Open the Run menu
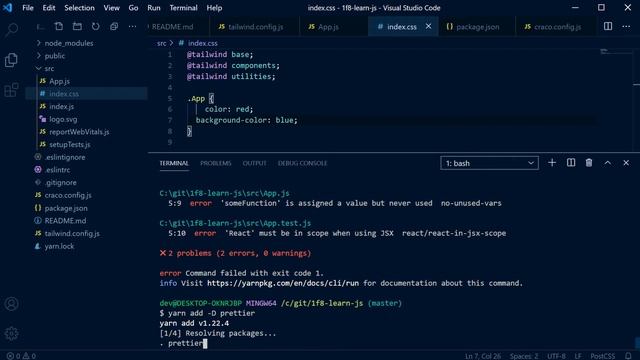The height and width of the screenshot is (360, 640). tap(154, 8)
